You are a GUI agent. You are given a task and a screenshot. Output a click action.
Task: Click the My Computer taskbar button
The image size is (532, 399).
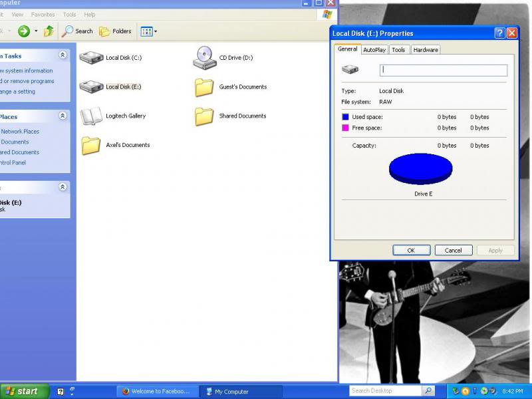coord(241,392)
